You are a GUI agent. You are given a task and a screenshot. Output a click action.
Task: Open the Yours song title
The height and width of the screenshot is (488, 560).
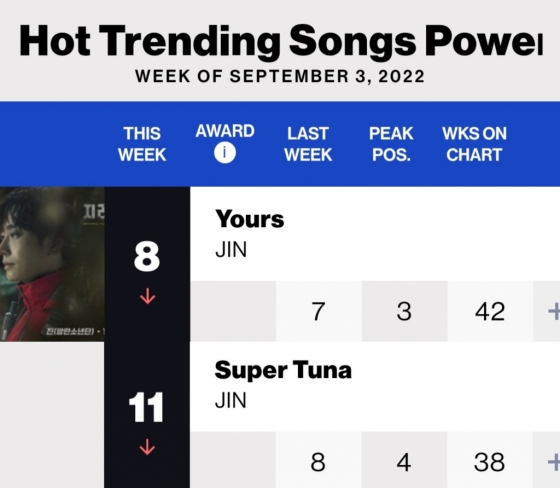tap(250, 219)
